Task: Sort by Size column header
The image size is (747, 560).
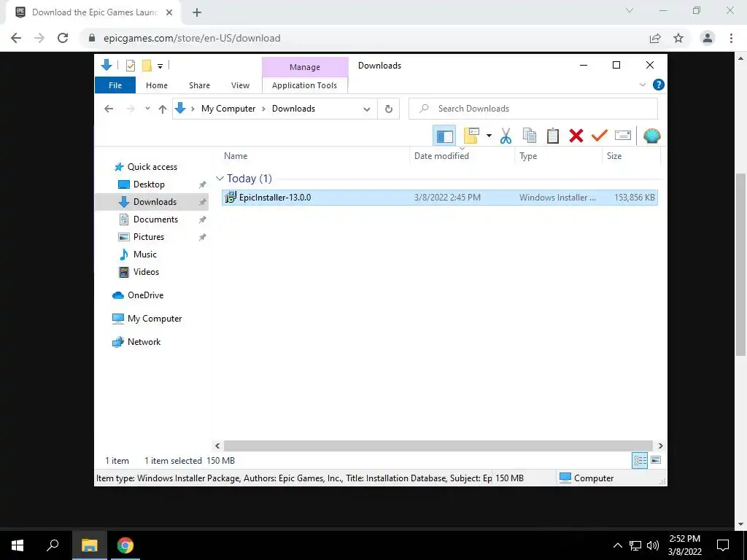Action: coord(614,156)
